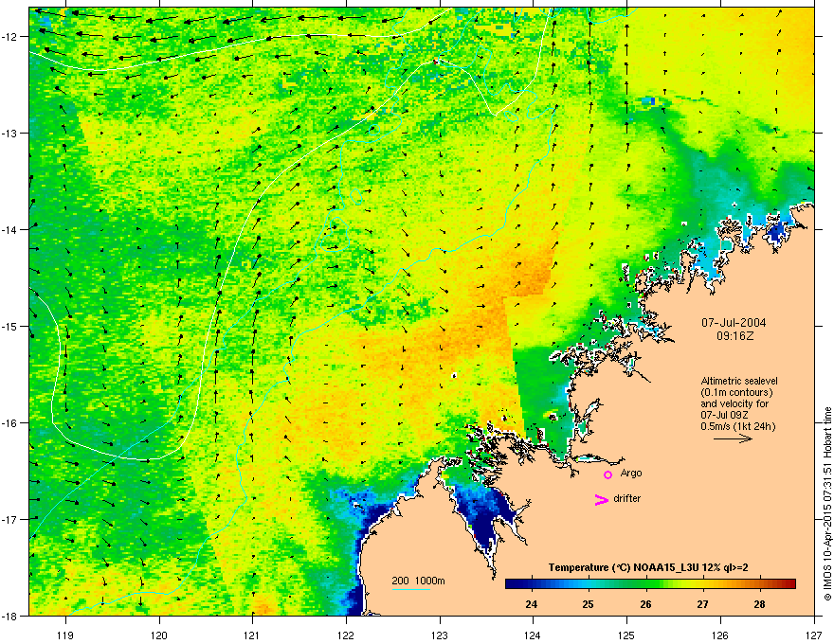Viewport: 834px width, 644px height.
Task: Click the latitude axis label -14
Action: pos(10,230)
